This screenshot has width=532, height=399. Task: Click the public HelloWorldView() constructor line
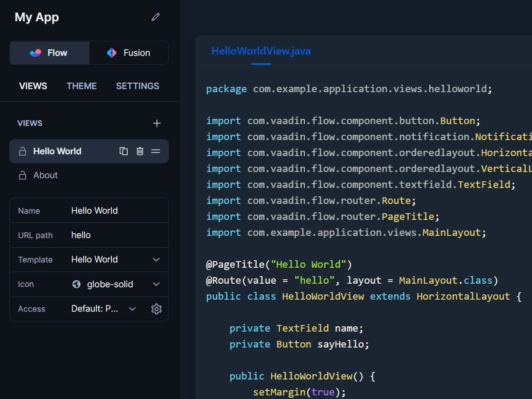pyautogui.click(x=303, y=376)
